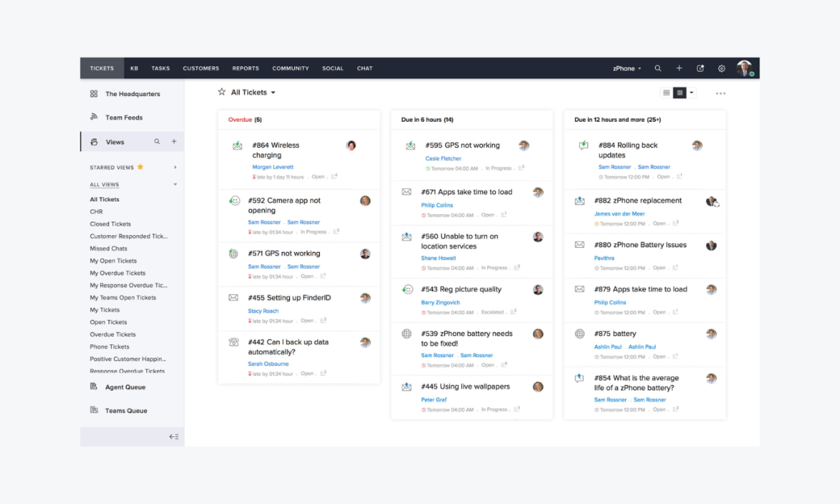
Task: Click the mail icon on ticket #864
Action: tap(237, 146)
